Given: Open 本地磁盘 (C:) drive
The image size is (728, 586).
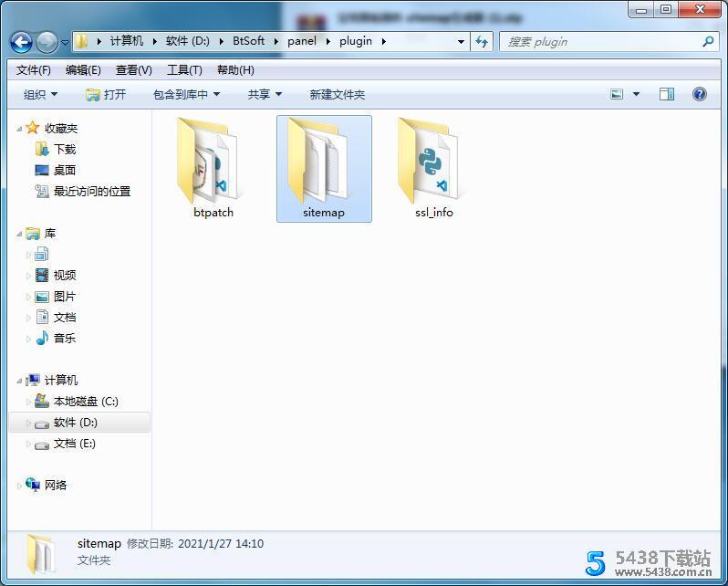Looking at the screenshot, I should (x=86, y=401).
